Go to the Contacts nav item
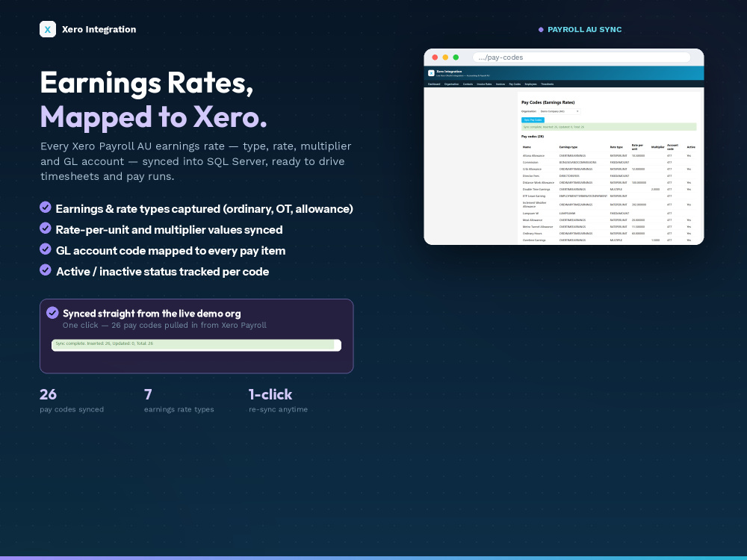 click(468, 84)
